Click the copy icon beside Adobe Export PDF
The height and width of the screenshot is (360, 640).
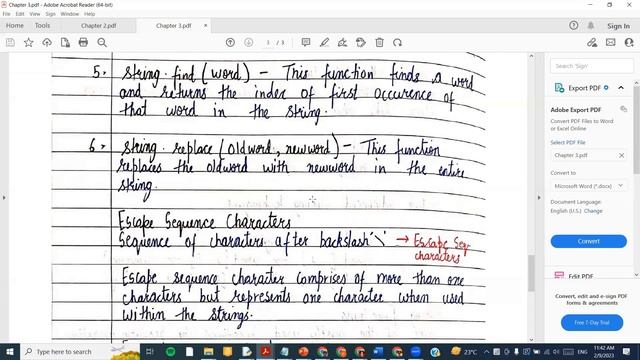click(623, 109)
